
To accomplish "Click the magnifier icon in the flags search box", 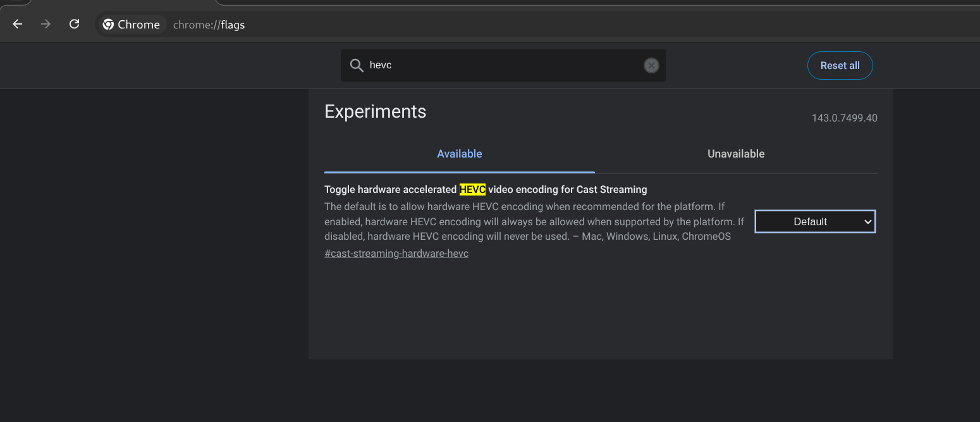I will [x=357, y=66].
